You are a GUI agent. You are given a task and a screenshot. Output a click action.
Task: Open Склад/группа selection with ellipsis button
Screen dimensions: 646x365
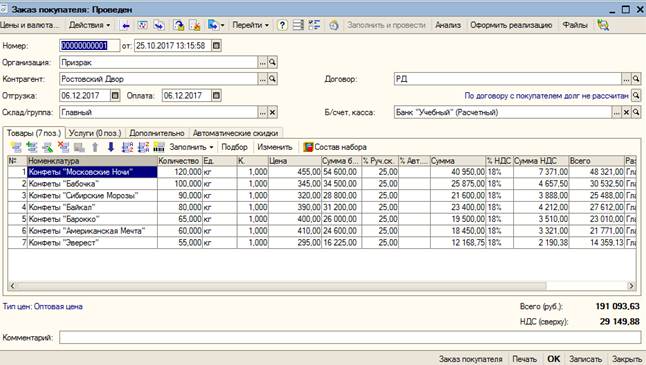point(262,112)
